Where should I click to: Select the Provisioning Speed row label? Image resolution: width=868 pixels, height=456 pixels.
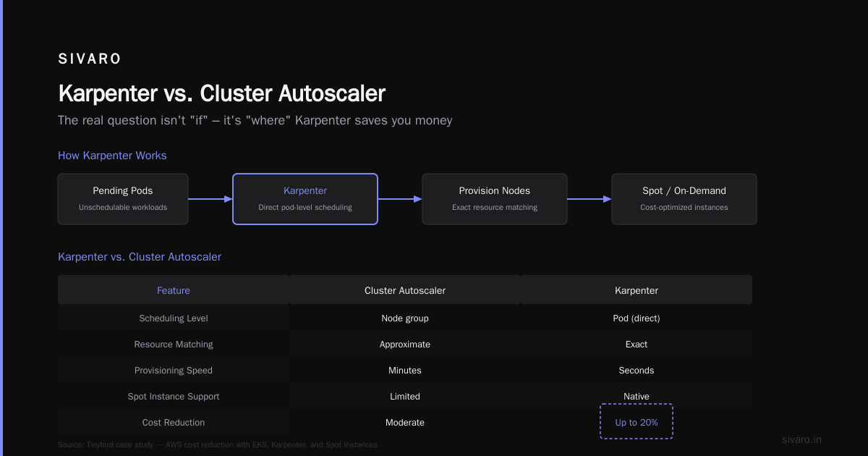pyautogui.click(x=174, y=371)
